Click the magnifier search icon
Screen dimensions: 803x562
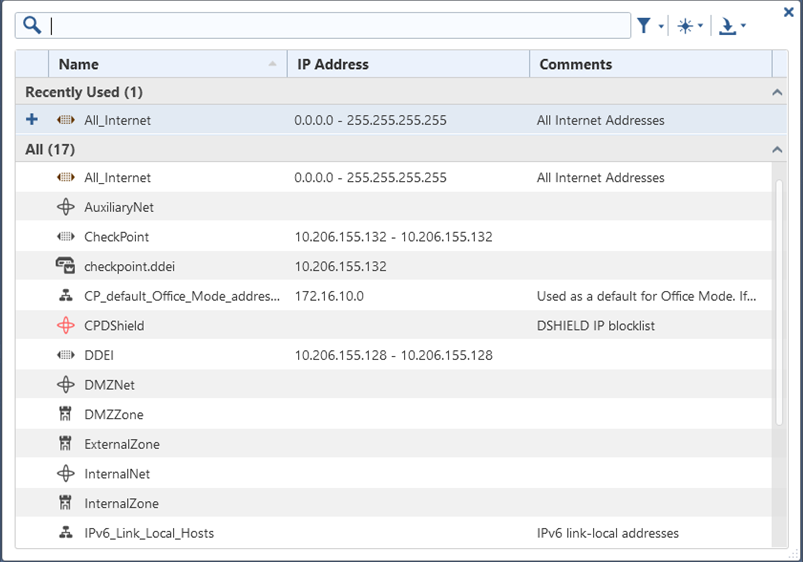(31, 26)
